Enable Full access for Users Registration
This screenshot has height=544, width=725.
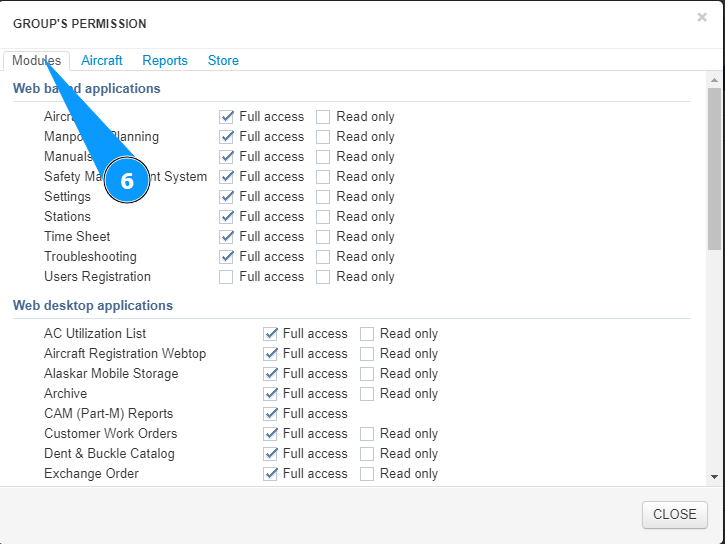pyautogui.click(x=227, y=277)
